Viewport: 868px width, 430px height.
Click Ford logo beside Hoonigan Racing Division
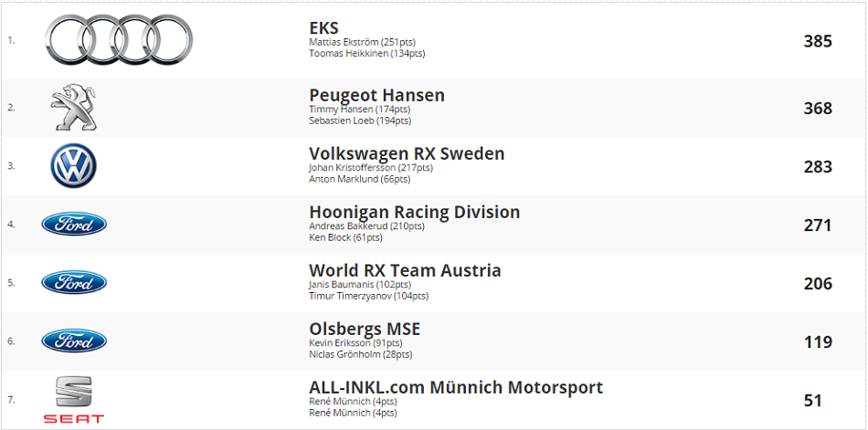[74, 225]
